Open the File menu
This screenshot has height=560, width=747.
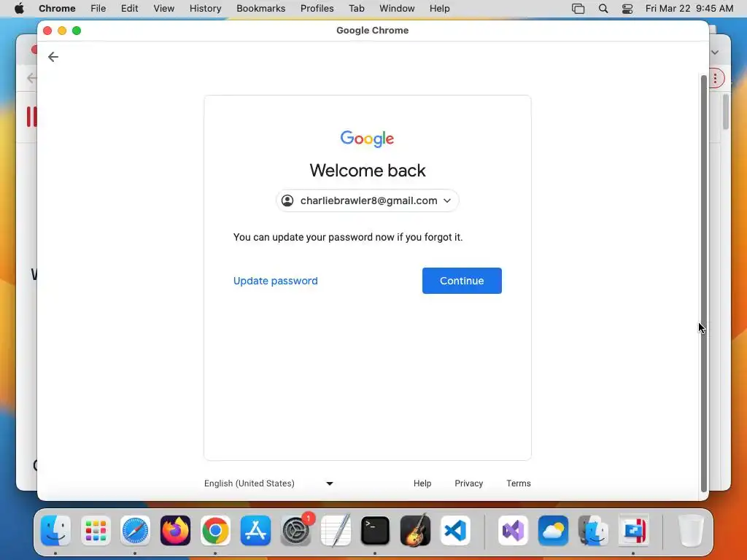98,9
